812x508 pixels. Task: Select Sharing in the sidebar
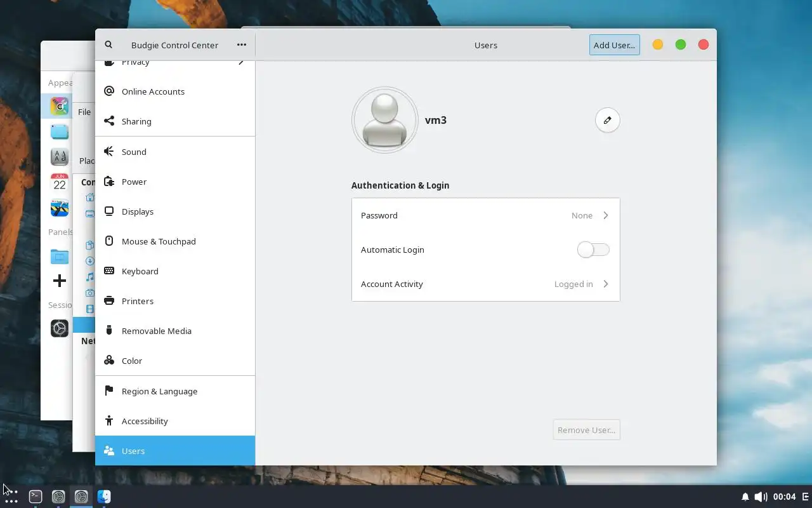175,121
